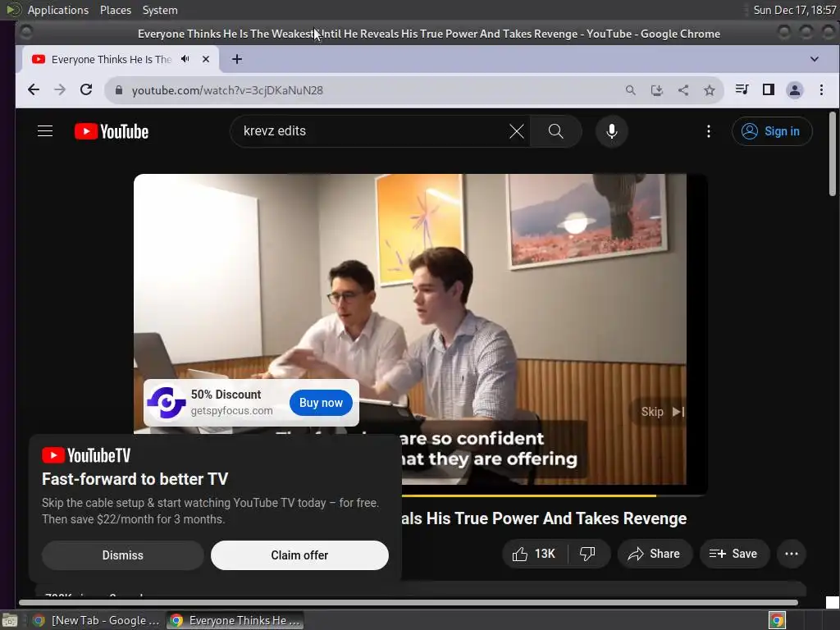This screenshot has height=630, width=840.
Task: Expand the tab search chevron
Action: tap(815, 59)
